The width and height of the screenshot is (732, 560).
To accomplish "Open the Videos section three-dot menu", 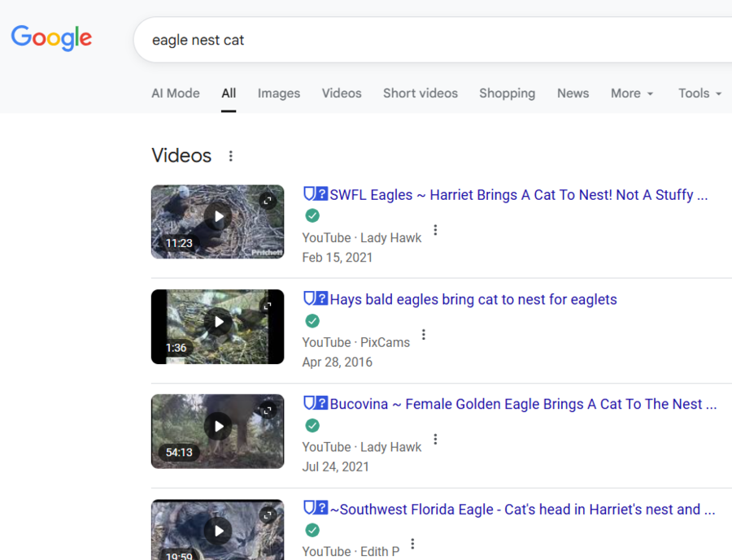I will tap(231, 156).
